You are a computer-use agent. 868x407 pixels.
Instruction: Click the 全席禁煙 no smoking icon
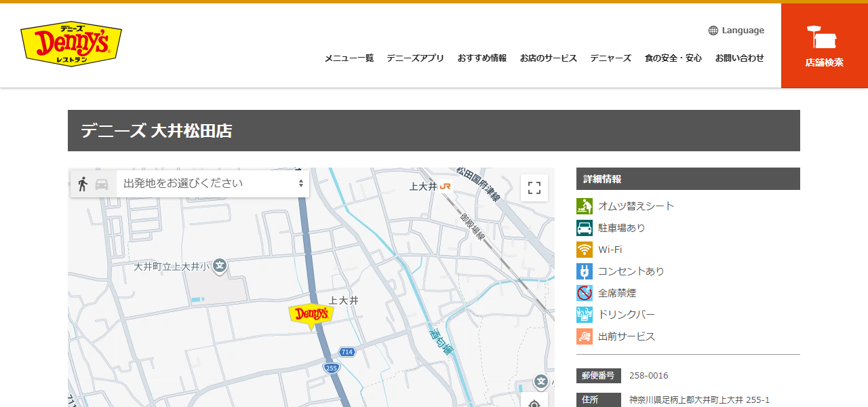click(x=585, y=293)
